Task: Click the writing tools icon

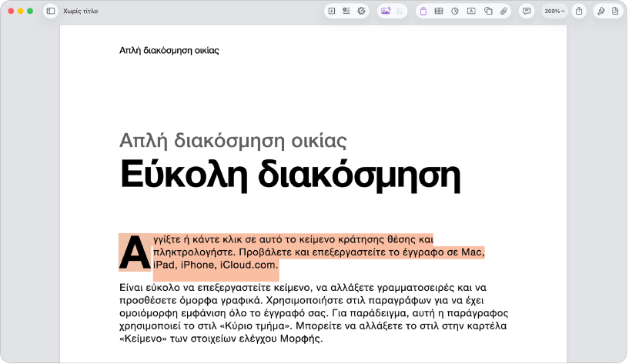Action: click(x=361, y=12)
